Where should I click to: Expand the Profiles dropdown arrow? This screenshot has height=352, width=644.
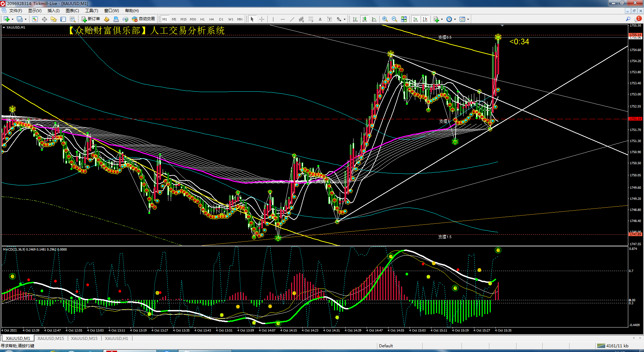tap(25, 19)
